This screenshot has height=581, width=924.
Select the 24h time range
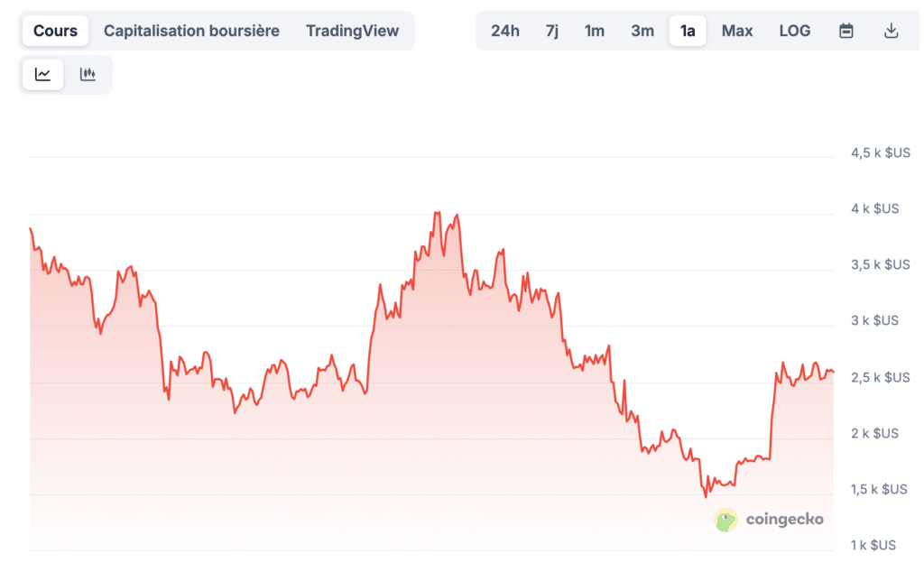[x=505, y=31]
